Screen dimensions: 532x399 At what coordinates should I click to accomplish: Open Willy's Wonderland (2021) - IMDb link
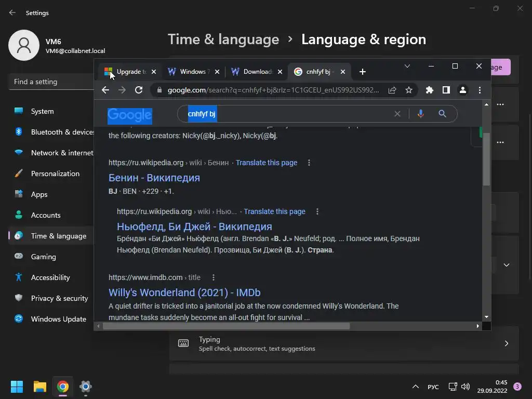pos(184,292)
